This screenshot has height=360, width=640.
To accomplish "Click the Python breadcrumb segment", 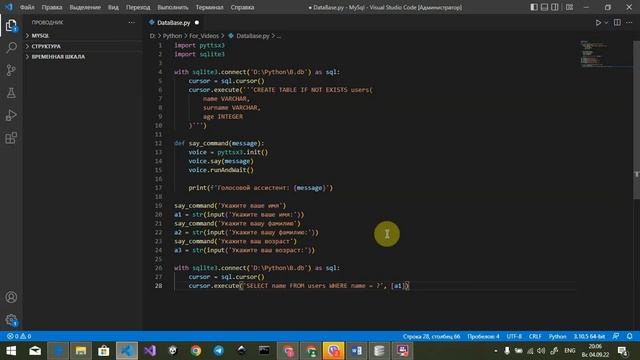I will pos(172,36).
